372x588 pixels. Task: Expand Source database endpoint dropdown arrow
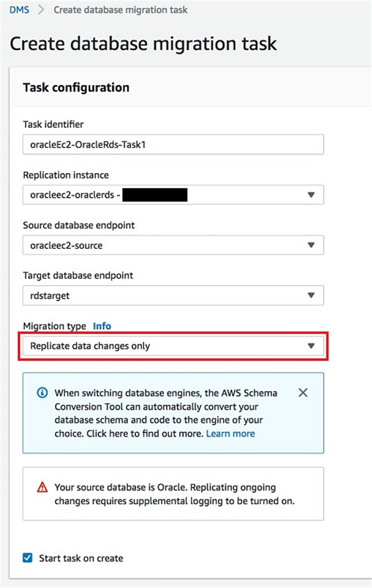[x=311, y=245]
